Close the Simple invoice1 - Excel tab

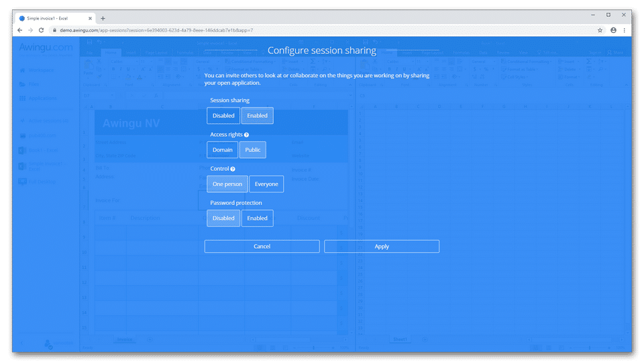point(90,19)
